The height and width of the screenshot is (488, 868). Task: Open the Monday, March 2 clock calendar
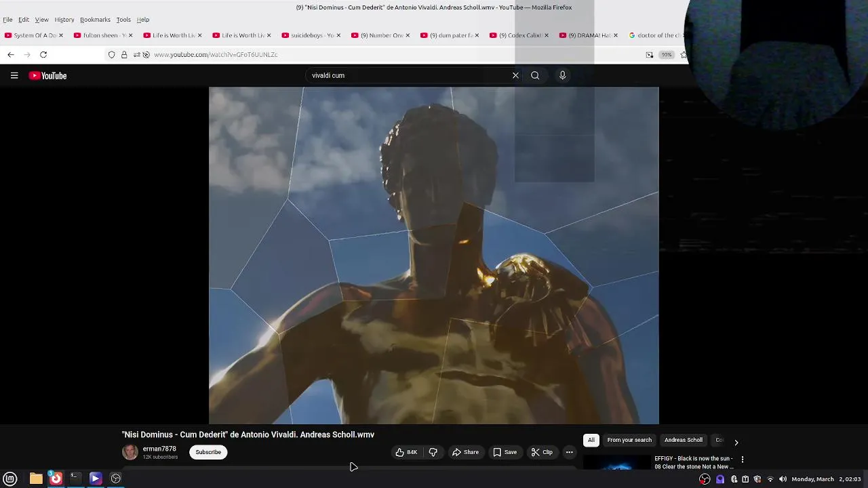point(826,479)
